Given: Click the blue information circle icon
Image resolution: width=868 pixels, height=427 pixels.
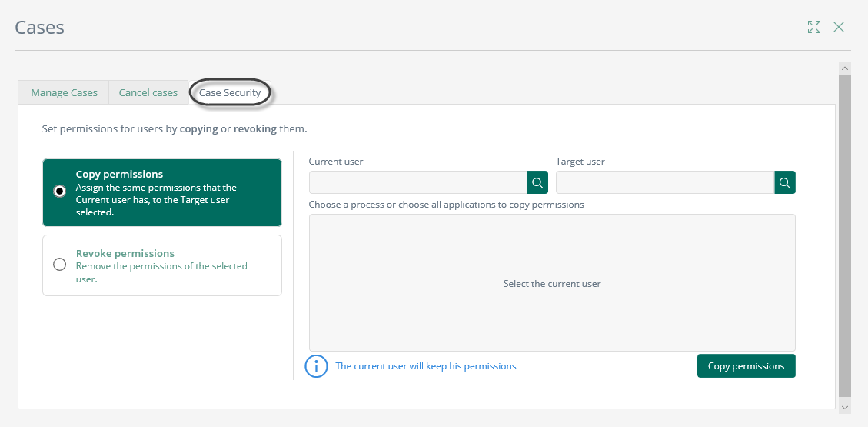Looking at the screenshot, I should pyautogui.click(x=317, y=366).
